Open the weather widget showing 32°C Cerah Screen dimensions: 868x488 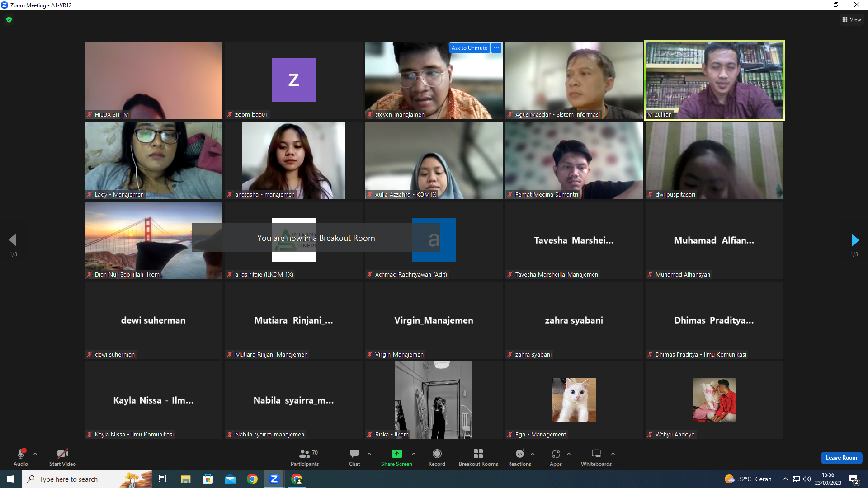coord(748,479)
